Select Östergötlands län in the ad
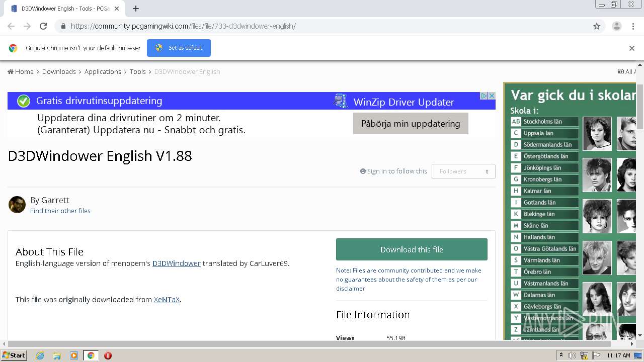 pyautogui.click(x=544, y=156)
